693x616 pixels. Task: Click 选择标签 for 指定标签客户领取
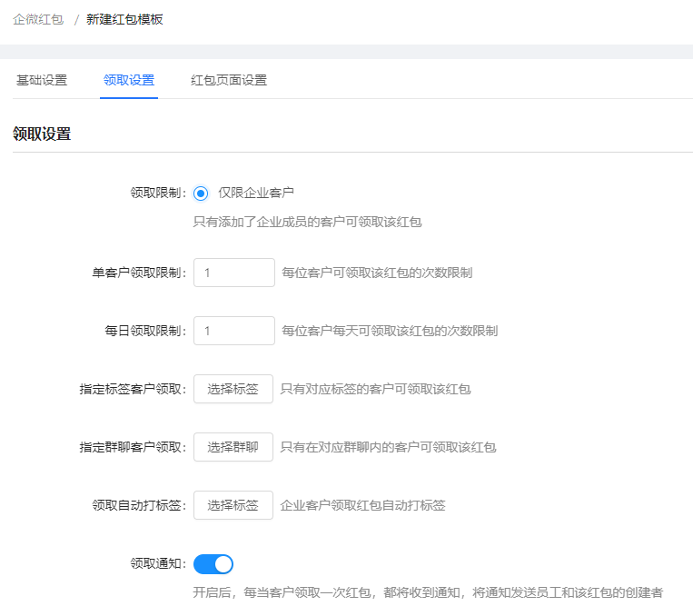233,389
